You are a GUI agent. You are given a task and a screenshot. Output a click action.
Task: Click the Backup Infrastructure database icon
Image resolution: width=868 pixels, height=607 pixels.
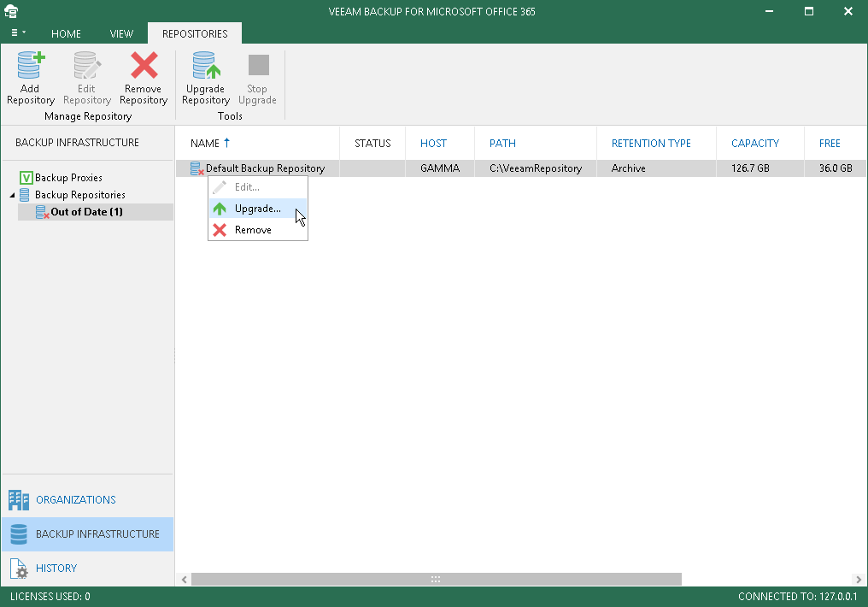19,534
